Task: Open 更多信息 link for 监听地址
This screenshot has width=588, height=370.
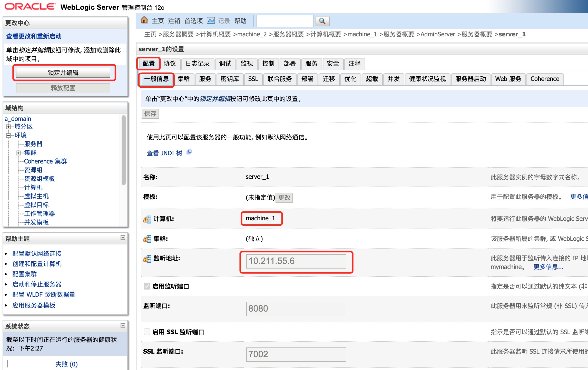Action: point(548,267)
